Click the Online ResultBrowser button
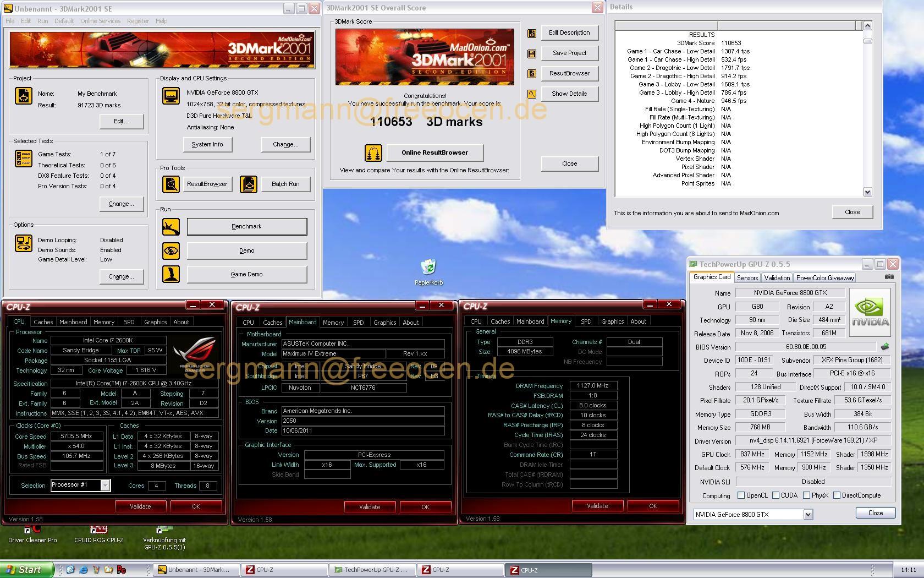The width and height of the screenshot is (924, 578). pos(435,152)
